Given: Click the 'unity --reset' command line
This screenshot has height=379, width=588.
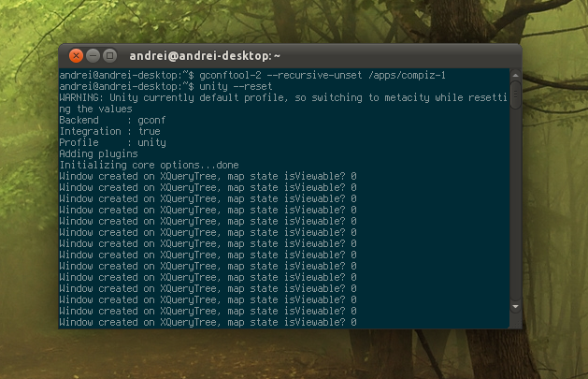Looking at the screenshot, I should [x=165, y=87].
